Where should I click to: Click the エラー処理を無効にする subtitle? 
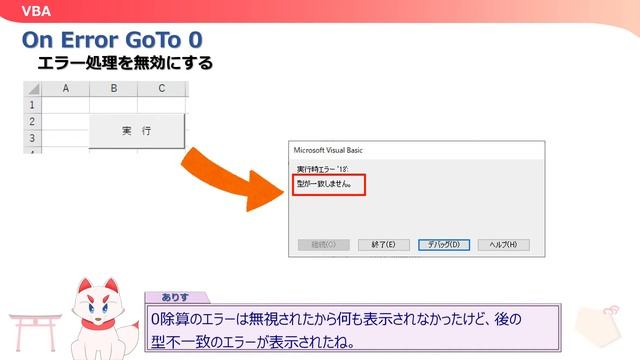click(125, 63)
